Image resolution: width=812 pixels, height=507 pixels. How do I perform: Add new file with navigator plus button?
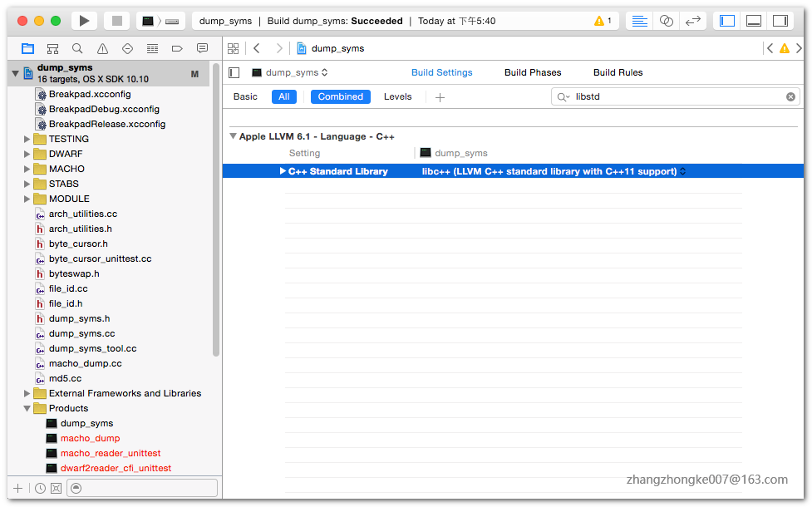tap(18, 489)
